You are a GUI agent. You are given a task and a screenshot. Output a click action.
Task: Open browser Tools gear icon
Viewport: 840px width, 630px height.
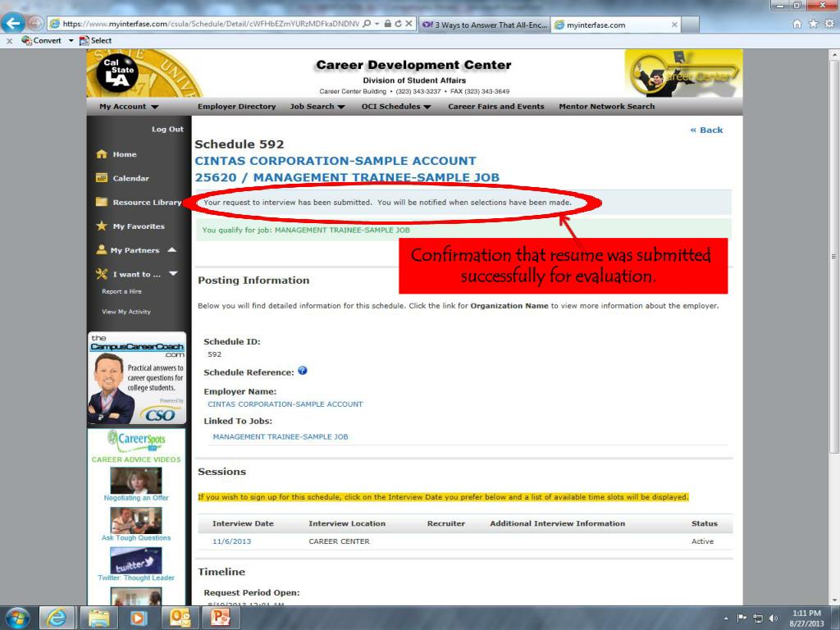point(829,24)
